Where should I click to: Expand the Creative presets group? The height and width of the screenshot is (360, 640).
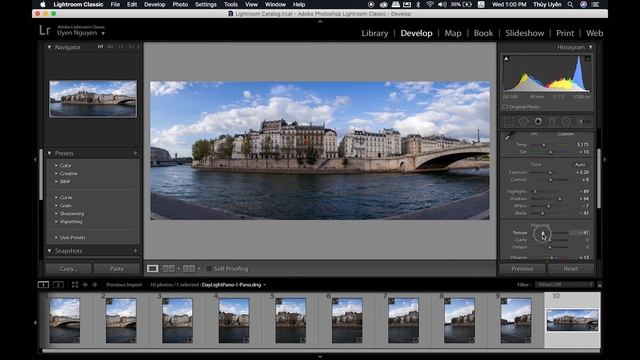[x=56, y=173]
